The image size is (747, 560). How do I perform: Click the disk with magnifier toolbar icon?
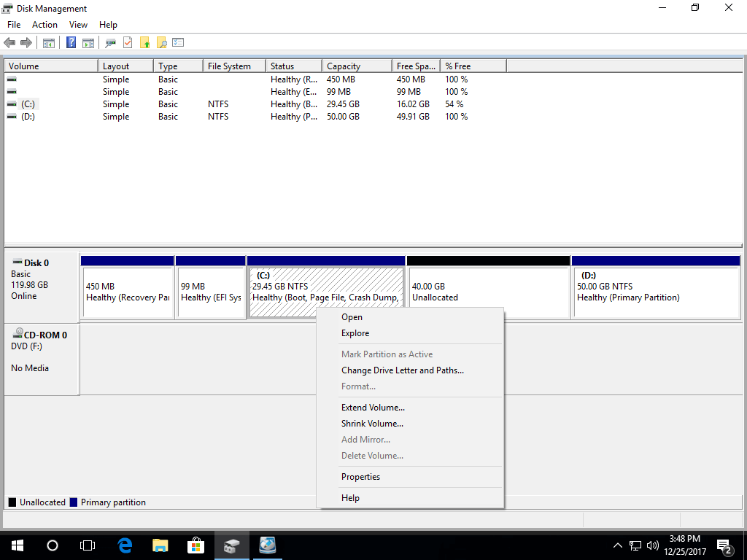click(x=110, y=43)
